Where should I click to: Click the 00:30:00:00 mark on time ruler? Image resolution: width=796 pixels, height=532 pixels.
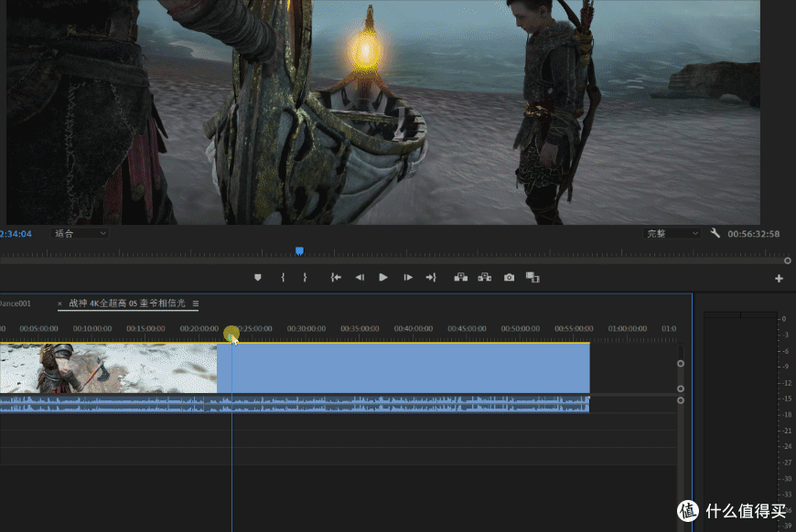click(x=307, y=329)
